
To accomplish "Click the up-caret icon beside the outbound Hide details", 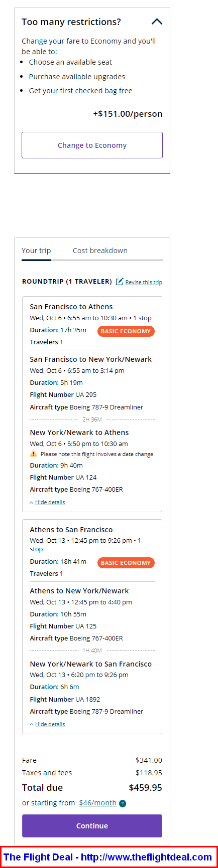I will coord(32,503).
